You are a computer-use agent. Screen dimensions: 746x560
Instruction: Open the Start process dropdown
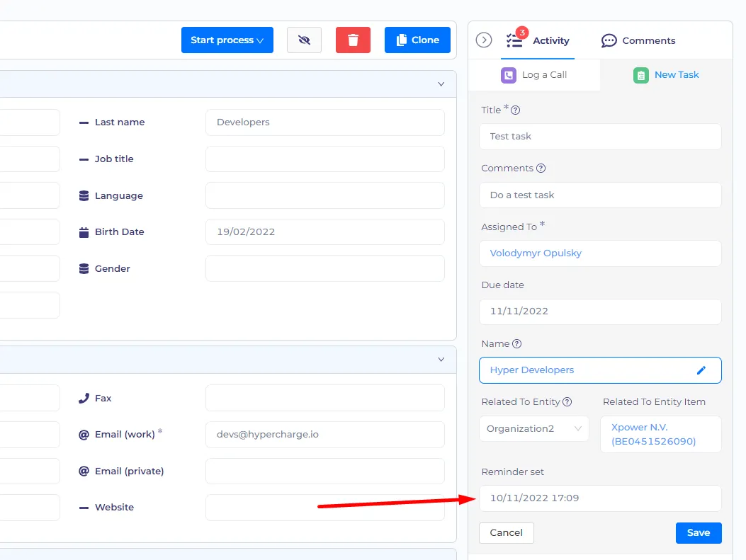pyautogui.click(x=227, y=40)
